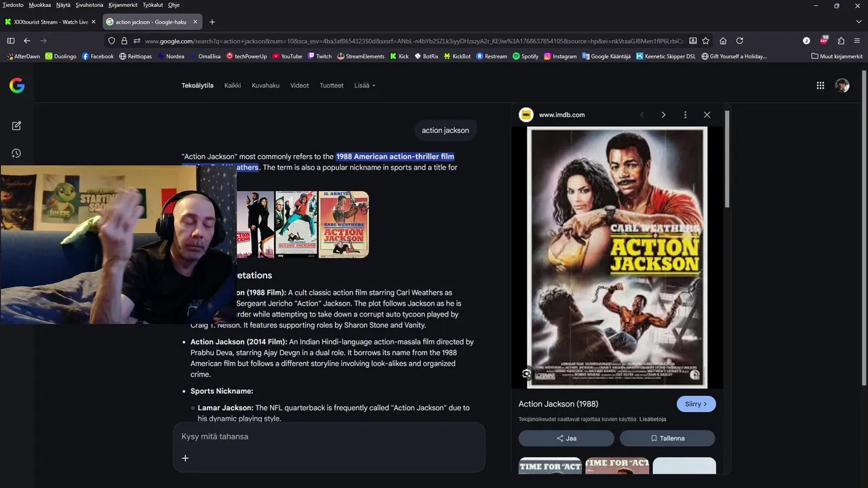Open the Tiedosto menu
The height and width of the screenshot is (488, 868).
13,5
